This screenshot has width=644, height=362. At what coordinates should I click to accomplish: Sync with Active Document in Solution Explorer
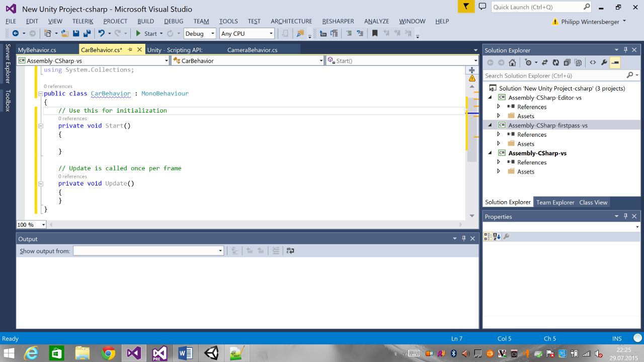point(544,62)
